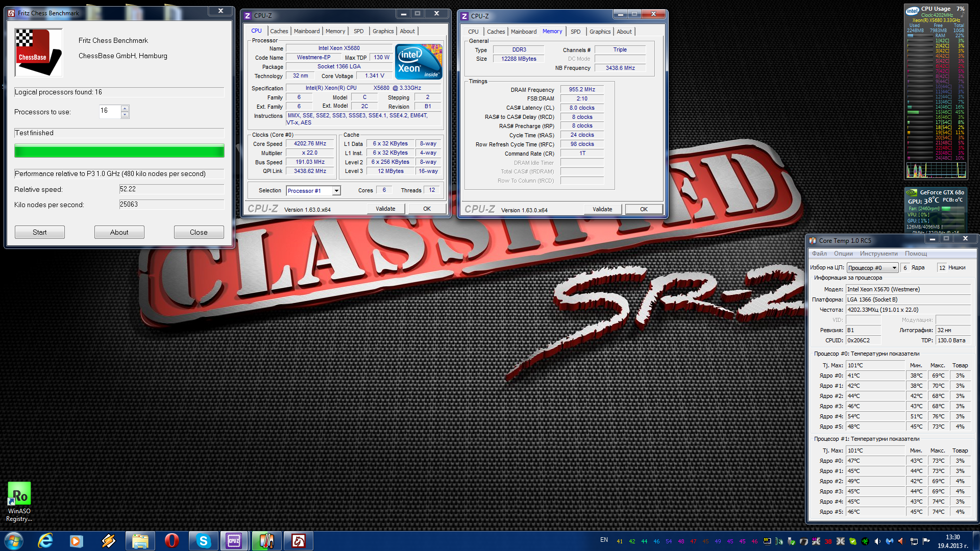
Task: Increase processors to use with up arrow
Action: point(125,108)
